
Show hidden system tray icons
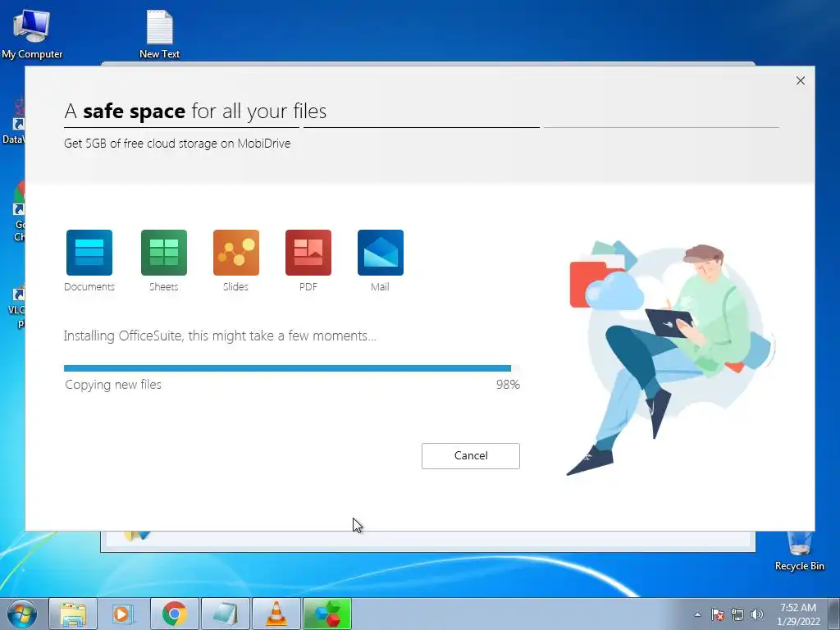(697, 614)
